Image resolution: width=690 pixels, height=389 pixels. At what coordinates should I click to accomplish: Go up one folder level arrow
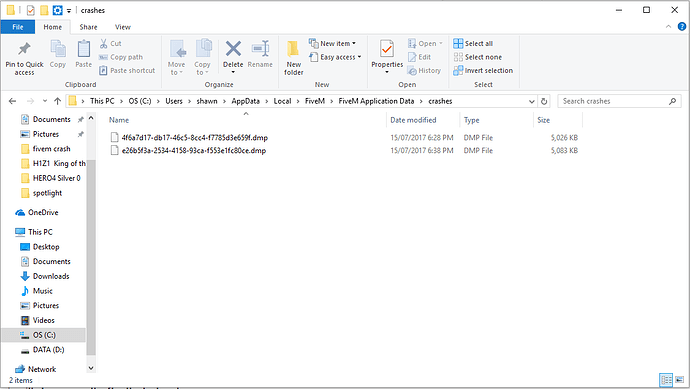click(57, 101)
